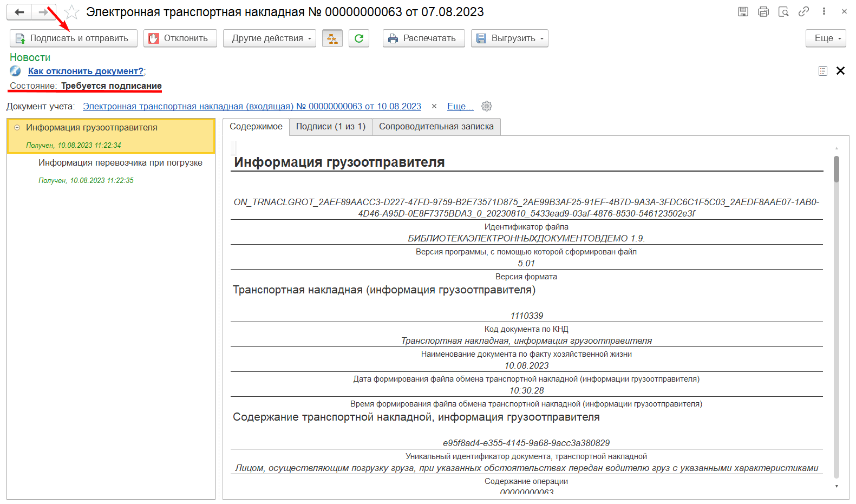Screen dimensions: 856x504
Task: Click heading Информация грузоотправителя in content pane
Action: [x=339, y=162]
